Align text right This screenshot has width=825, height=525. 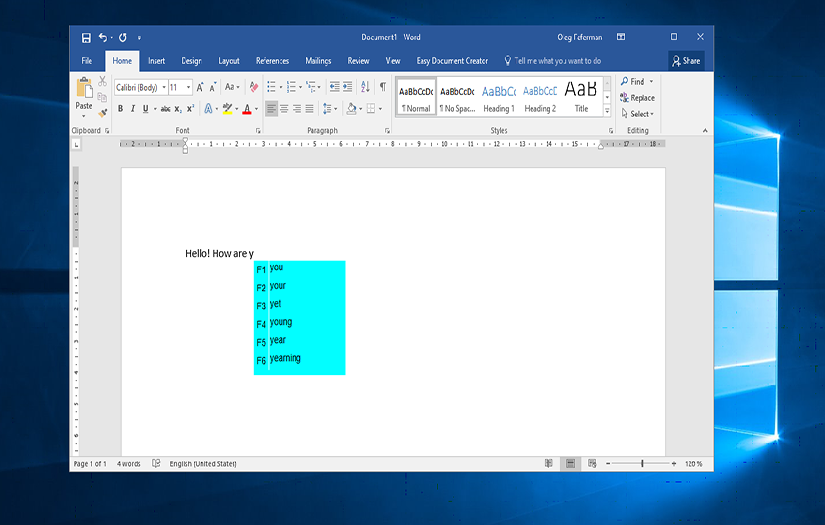[297, 109]
